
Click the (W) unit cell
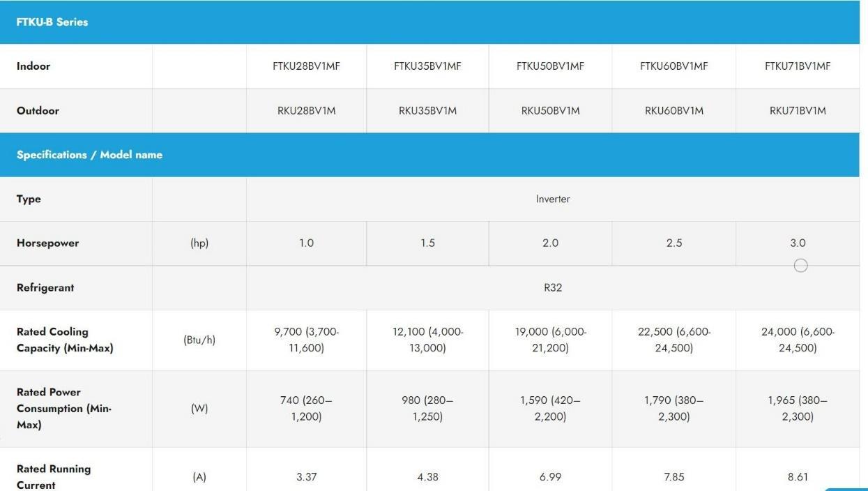point(199,409)
